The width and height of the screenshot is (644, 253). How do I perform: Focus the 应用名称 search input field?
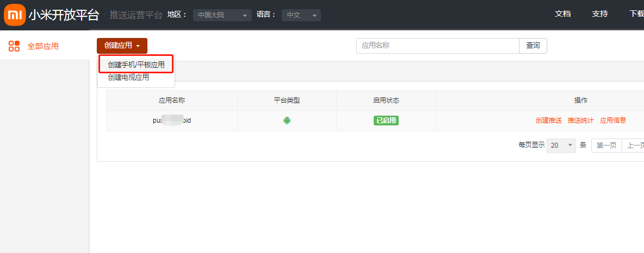pyautogui.click(x=438, y=46)
